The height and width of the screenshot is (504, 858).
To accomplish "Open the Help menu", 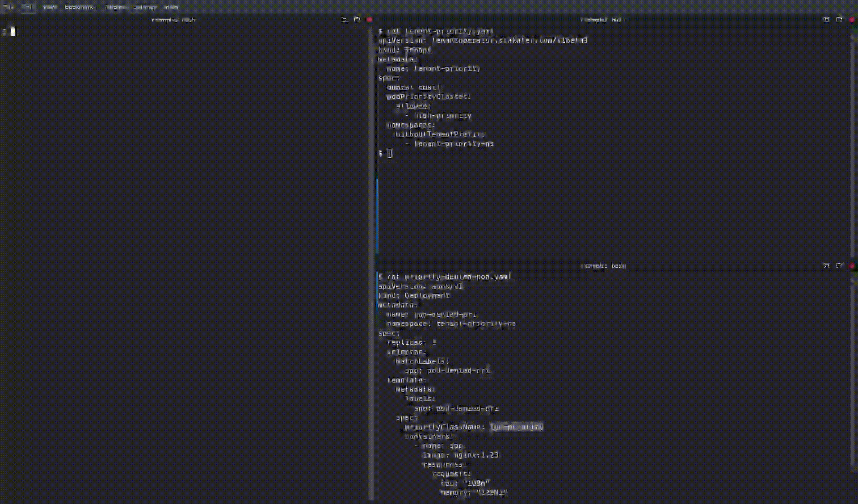I will click(x=171, y=7).
